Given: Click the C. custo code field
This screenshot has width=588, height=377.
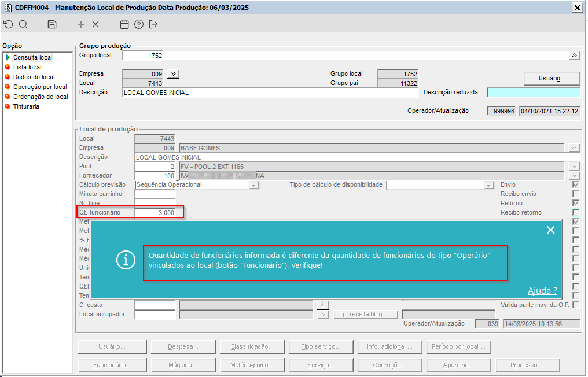Looking at the screenshot, I should coord(155,305).
